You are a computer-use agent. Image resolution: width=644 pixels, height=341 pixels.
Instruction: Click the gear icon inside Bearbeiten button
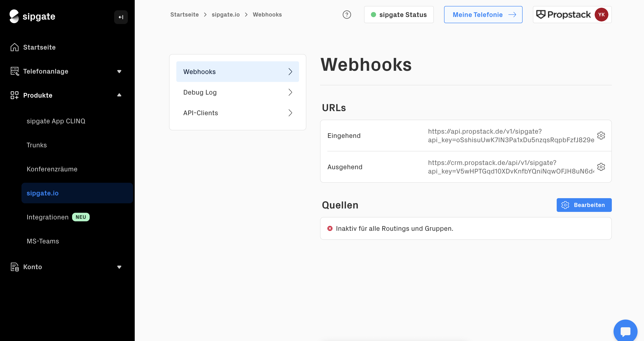pos(565,205)
